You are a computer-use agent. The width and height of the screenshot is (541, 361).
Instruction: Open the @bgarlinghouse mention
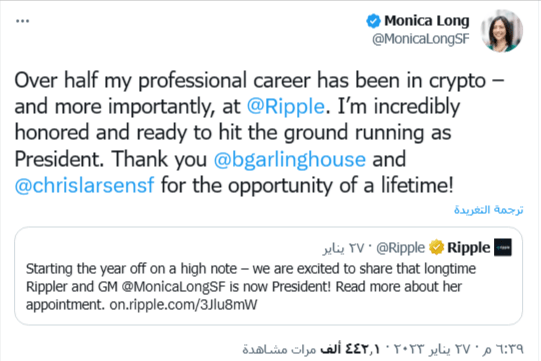tap(289, 159)
